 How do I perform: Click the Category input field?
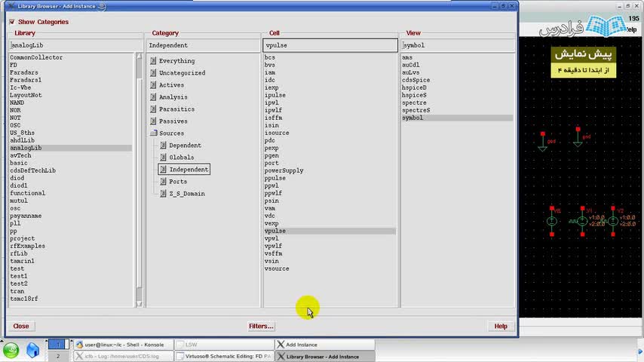tap(204, 45)
